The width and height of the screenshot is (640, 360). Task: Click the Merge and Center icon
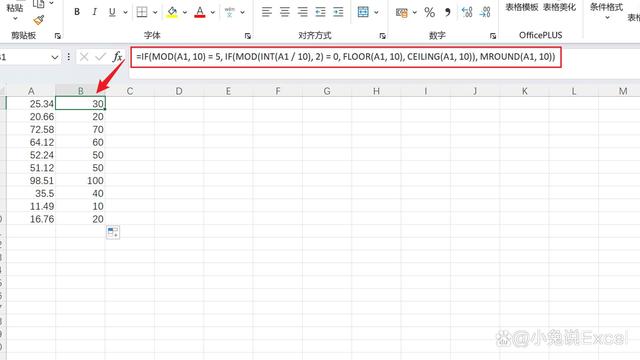tap(363, 12)
